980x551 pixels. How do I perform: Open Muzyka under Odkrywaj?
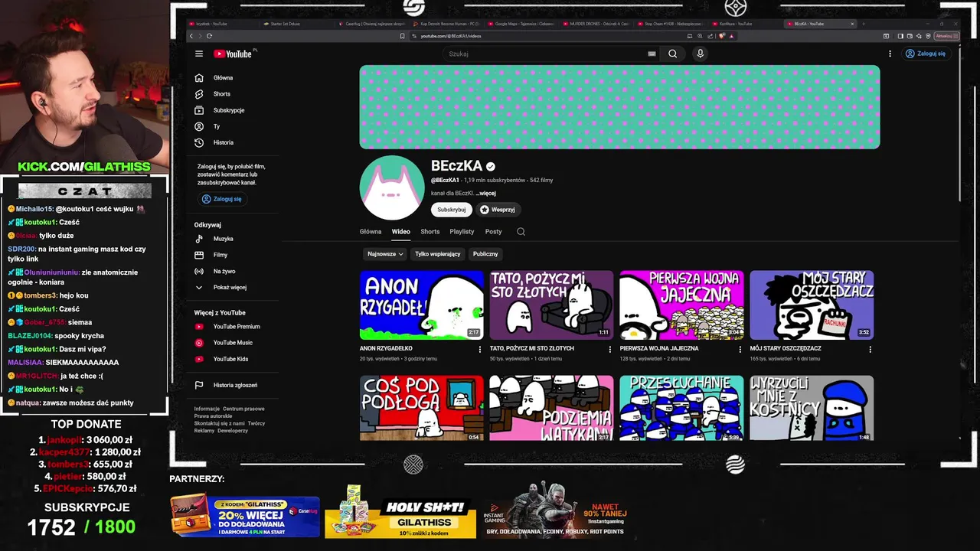tap(224, 239)
